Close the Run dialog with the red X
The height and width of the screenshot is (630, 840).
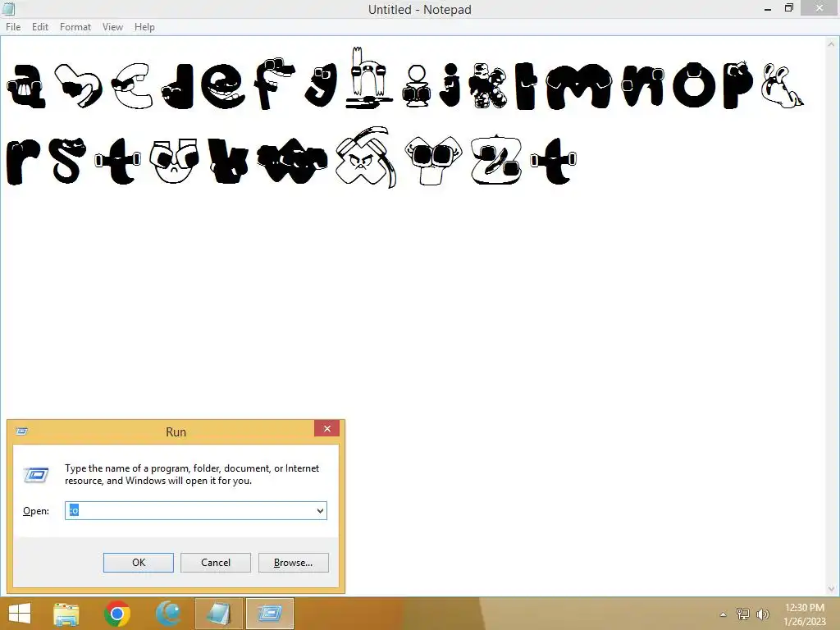point(326,428)
